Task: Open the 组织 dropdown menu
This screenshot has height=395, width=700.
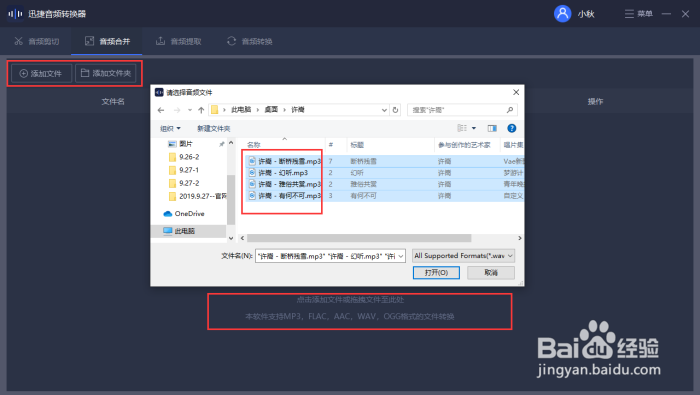Action: [170, 129]
